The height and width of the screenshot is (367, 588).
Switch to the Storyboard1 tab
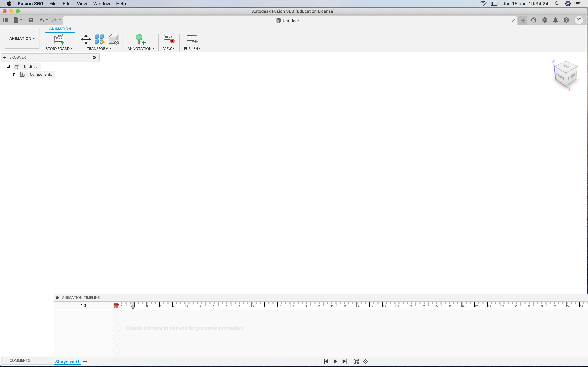coord(67,361)
